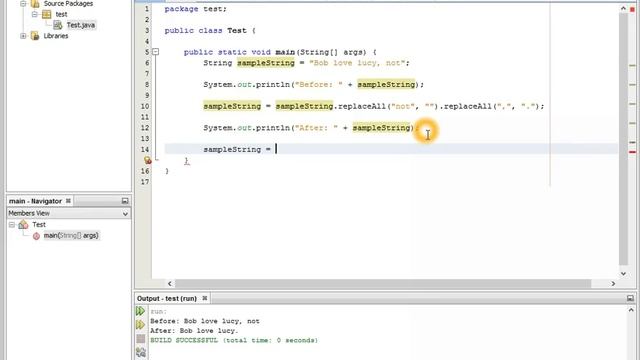The image size is (640, 360).
Task: Click the Re-run with different parameters icon
Action: tap(140, 325)
